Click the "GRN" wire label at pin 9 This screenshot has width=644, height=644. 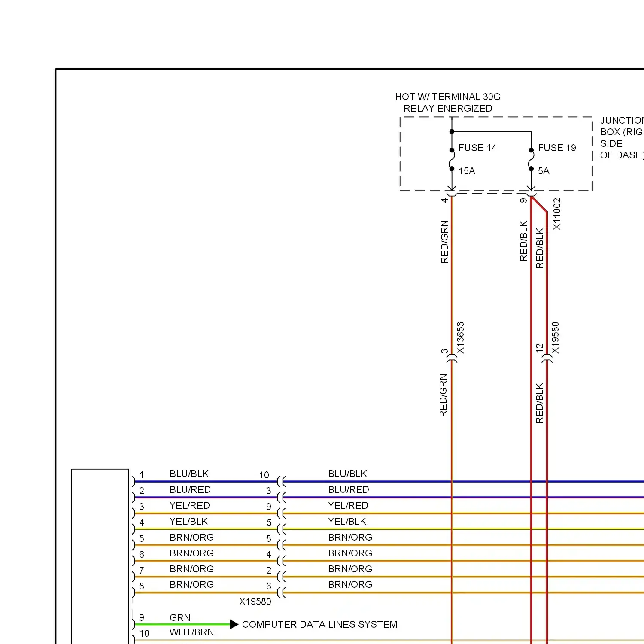click(x=180, y=617)
